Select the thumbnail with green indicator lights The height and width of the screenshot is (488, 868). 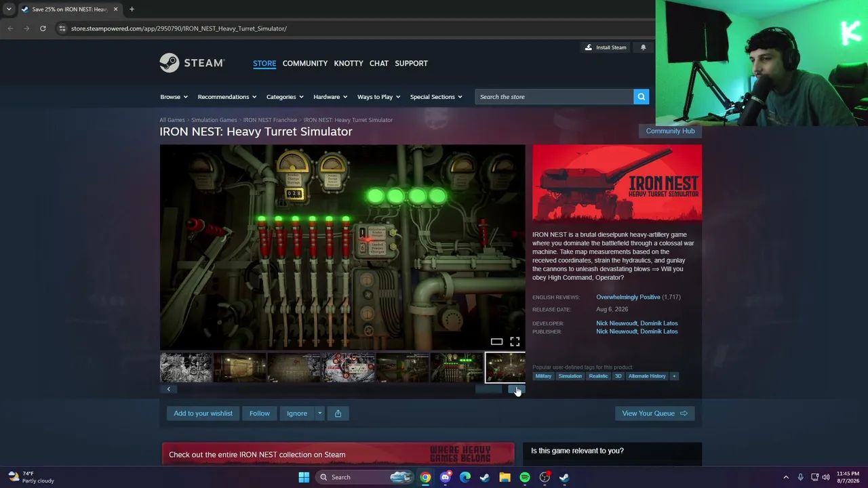(x=456, y=367)
